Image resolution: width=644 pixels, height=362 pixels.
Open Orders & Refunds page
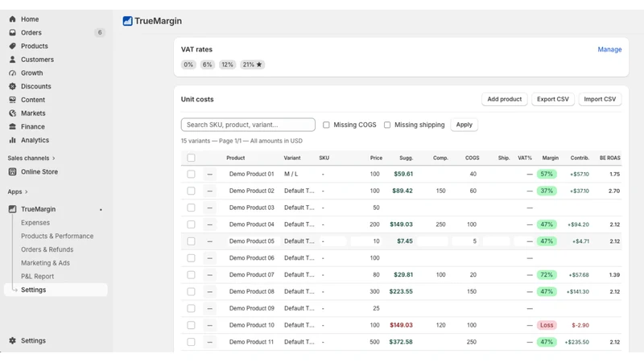(47, 249)
